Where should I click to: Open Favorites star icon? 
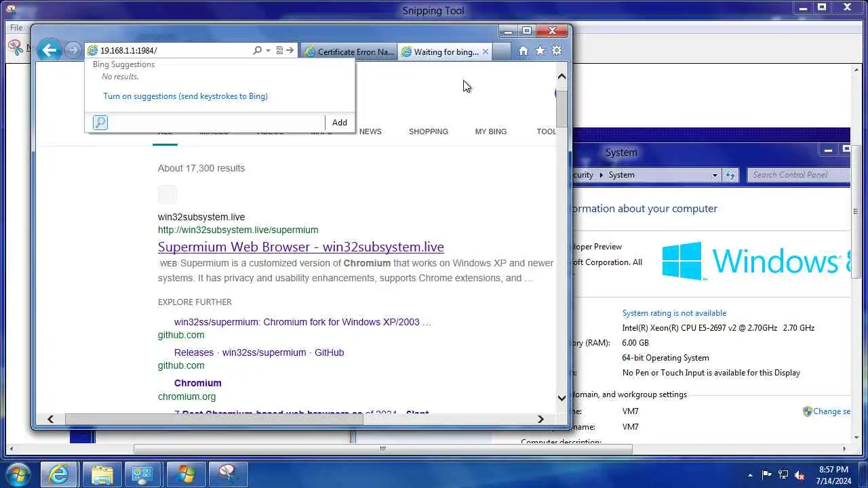tap(540, 51)
